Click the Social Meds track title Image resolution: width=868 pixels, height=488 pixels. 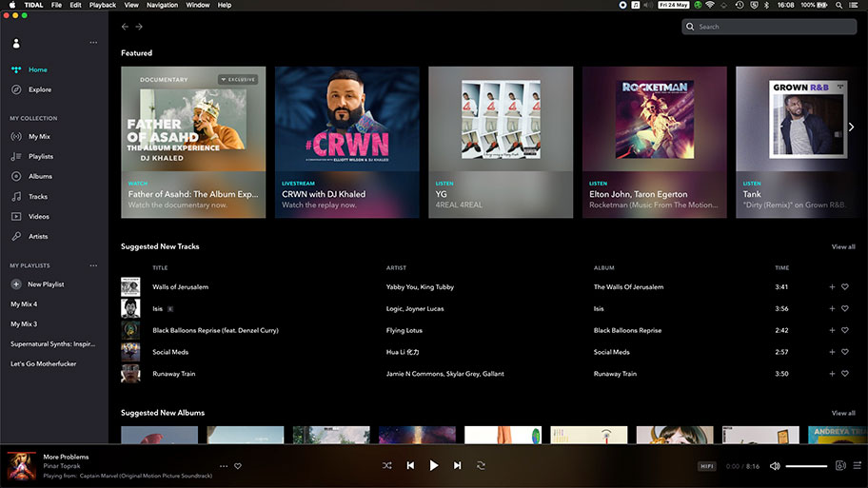pos(170,352)
